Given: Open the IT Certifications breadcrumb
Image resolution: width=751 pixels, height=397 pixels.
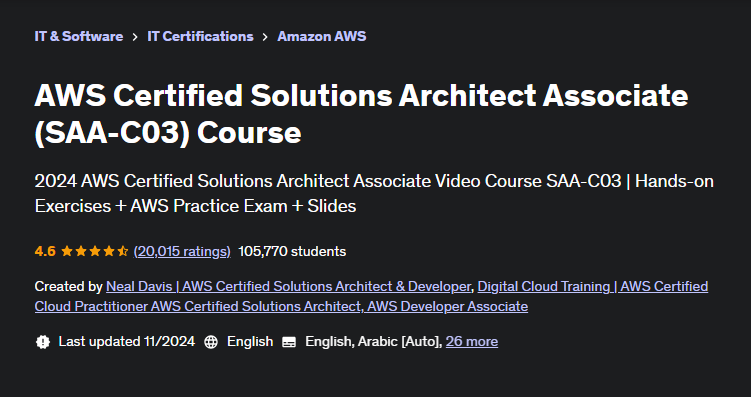Looking at the screenshot, I should point(200,36).
